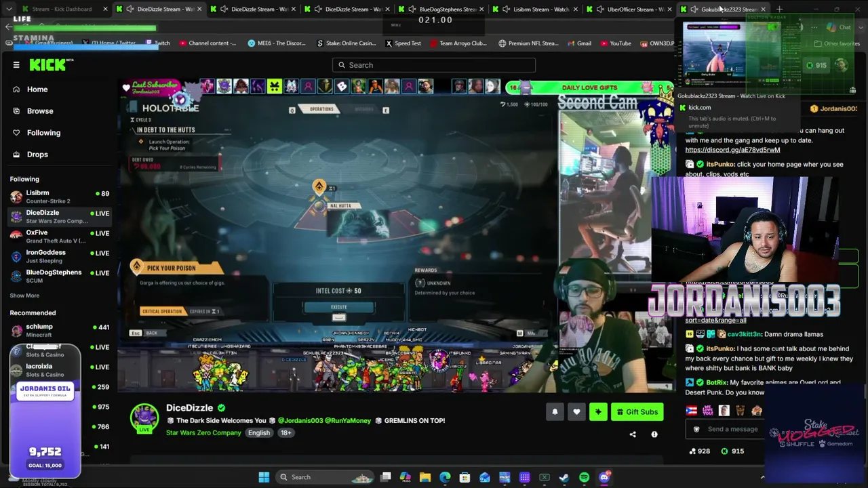Open Spotify from the taskbar
This screenshot has width=868, height=488.
tap(585, 477)
